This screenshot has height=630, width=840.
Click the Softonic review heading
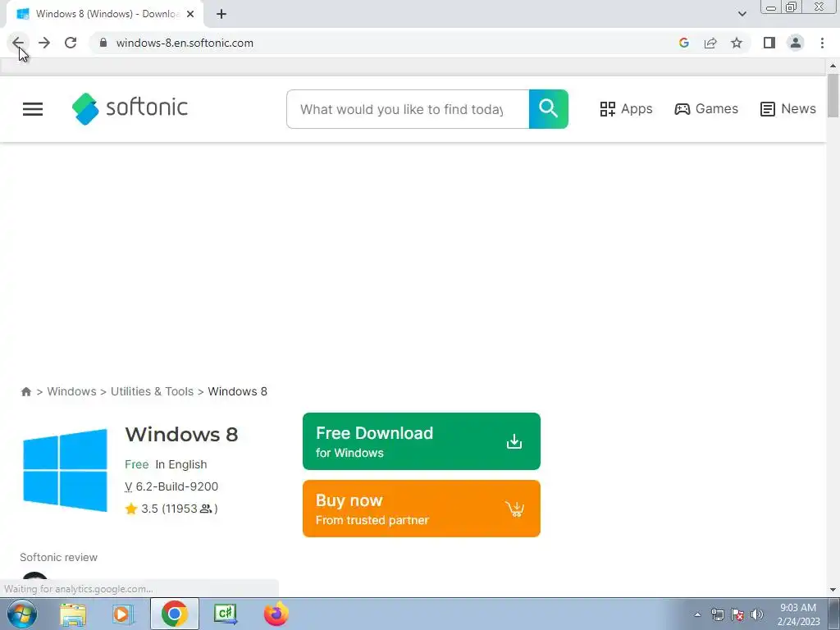click(x=59, y=557)
